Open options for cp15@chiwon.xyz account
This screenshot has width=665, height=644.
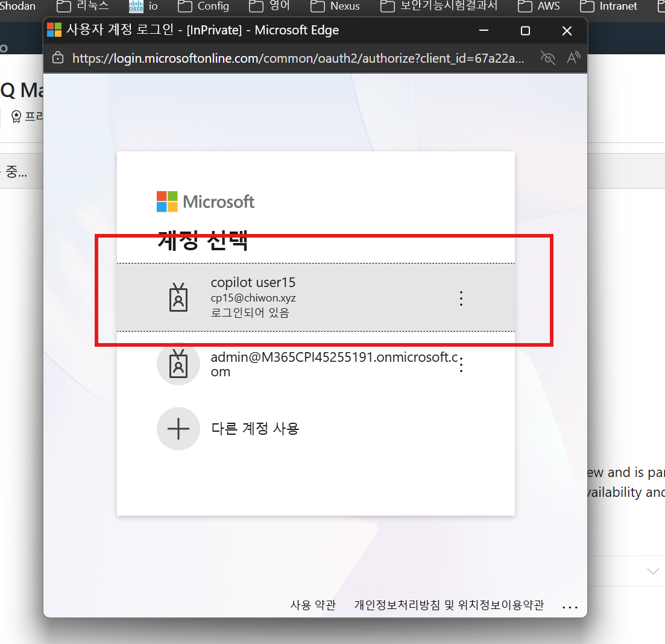(461, 298)
